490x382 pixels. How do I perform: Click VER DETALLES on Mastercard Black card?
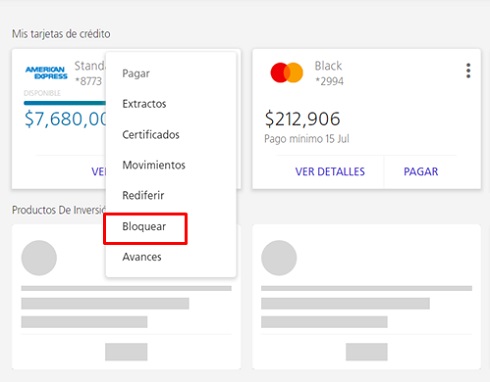click(330, 172)
